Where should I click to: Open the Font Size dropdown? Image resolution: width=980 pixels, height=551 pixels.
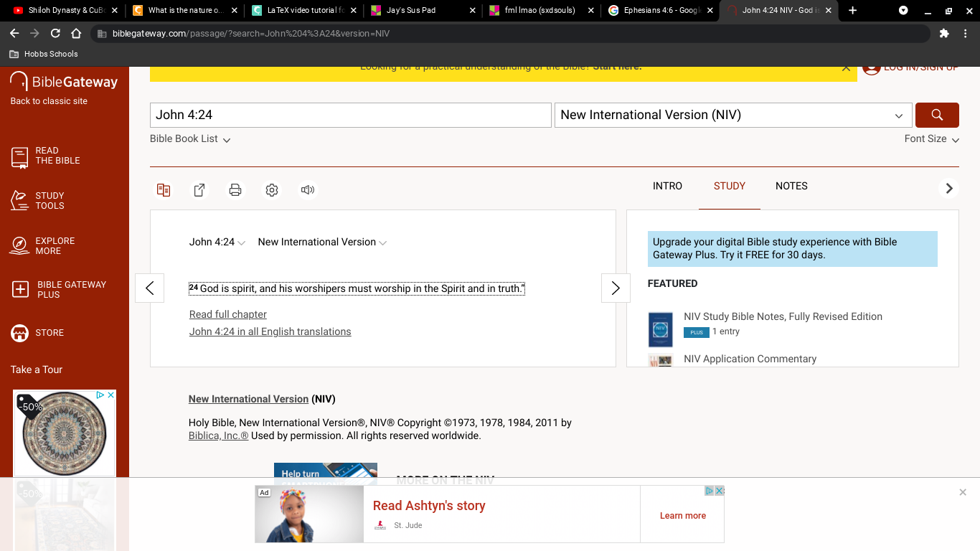pyautogui.click(x=931, y=139)
